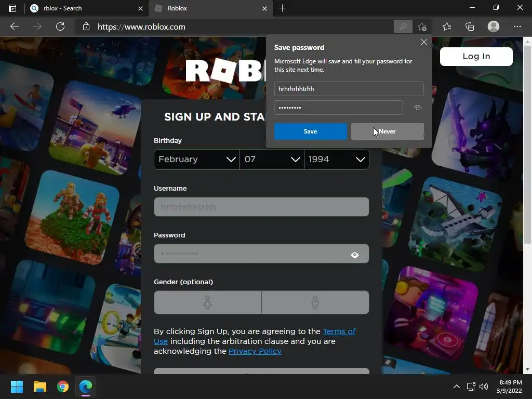This screenshot has width=532, height=399.
Task: Click the address bar URL
Action: point(141,27)
